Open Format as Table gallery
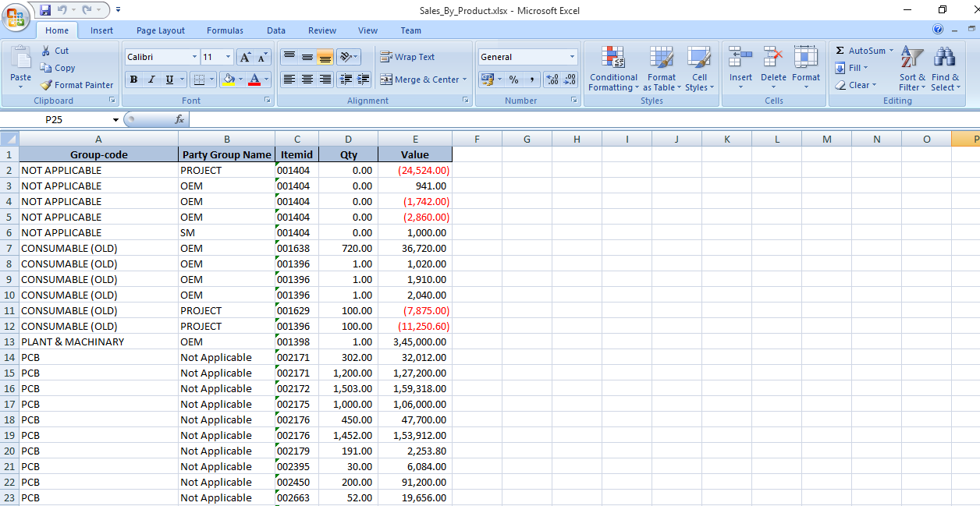 (x=662, y=69)
